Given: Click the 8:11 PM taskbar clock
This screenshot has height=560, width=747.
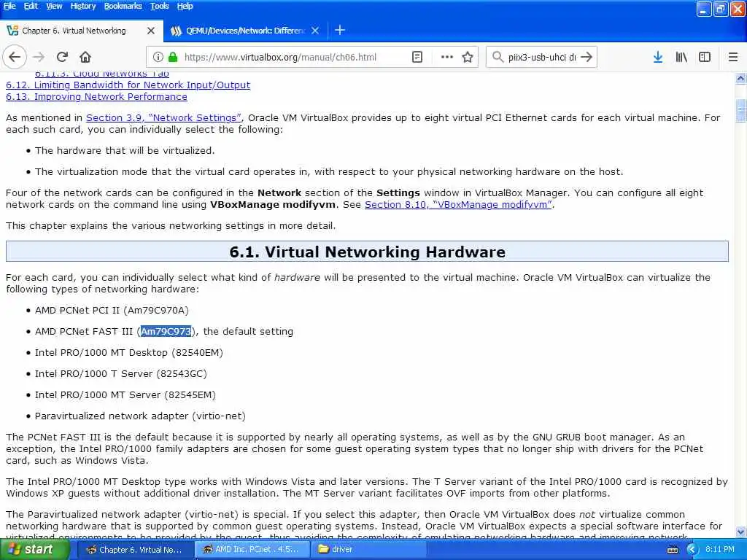Looking at the screenshot, I should pos(719,549).
